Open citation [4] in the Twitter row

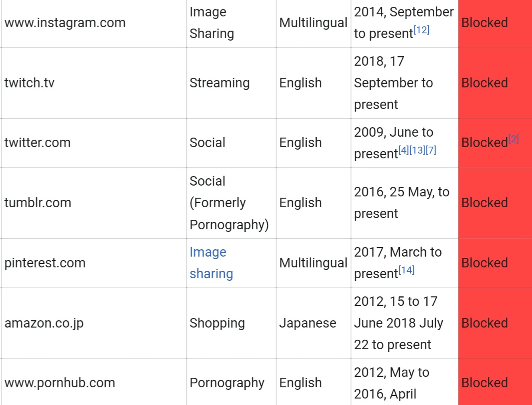[x=403, y=151]
